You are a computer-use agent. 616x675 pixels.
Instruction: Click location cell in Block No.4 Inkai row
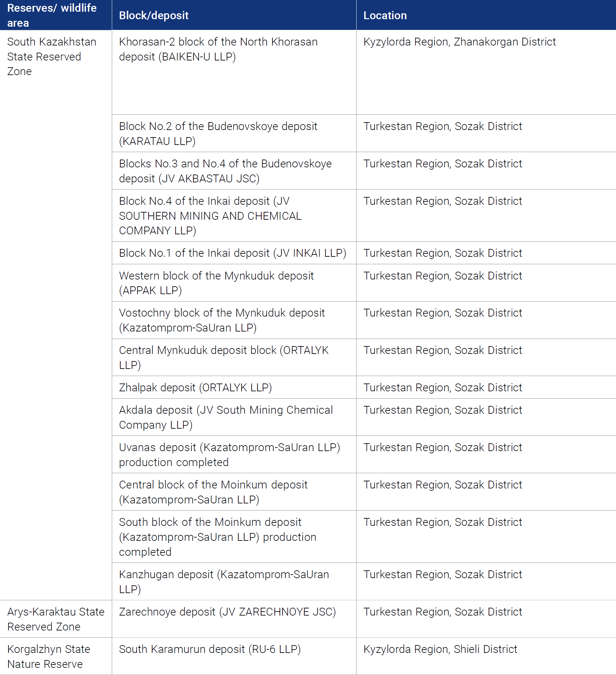(x=486, y=215)
